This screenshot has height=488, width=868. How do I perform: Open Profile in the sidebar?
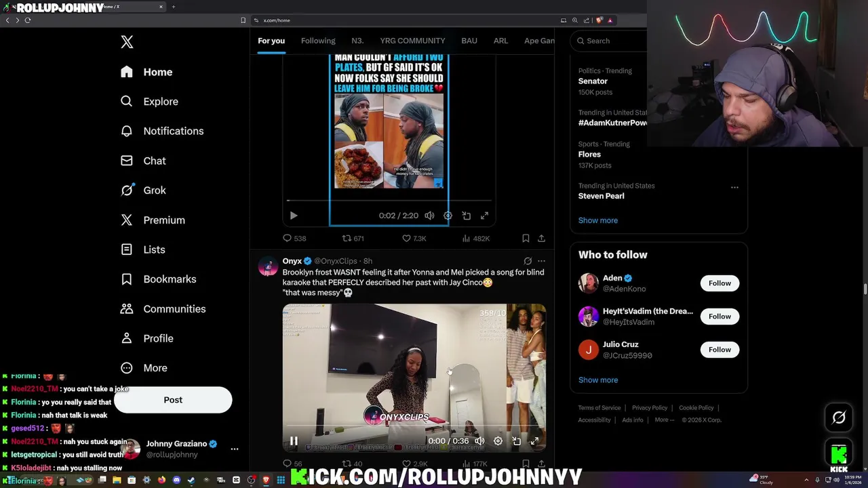pyautogui.click(x=146, y=338)
